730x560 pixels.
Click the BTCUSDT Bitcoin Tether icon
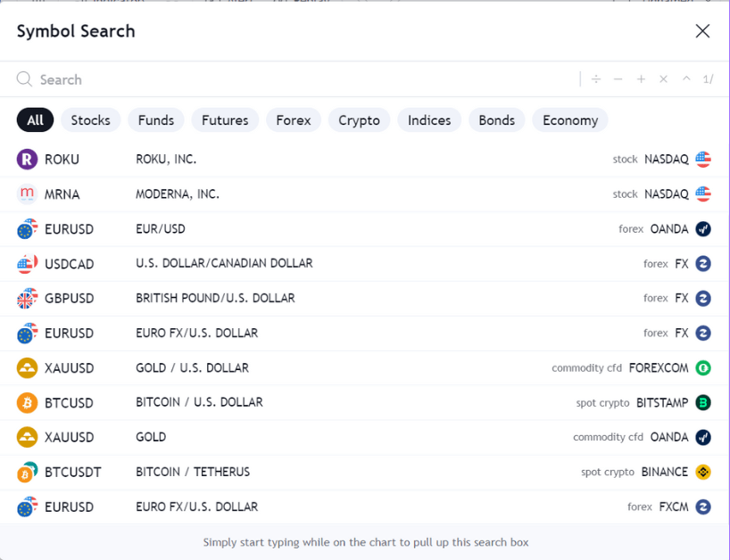27,472
